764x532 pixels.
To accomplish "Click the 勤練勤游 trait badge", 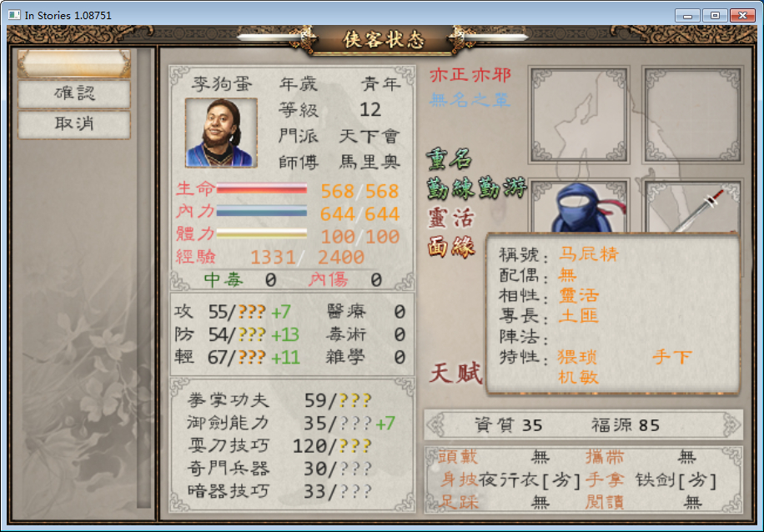I will click(477, 188).
